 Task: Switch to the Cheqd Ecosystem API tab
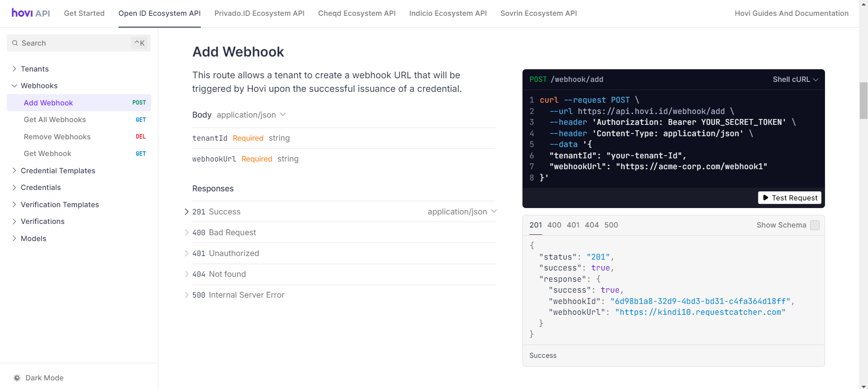(356, 13)
